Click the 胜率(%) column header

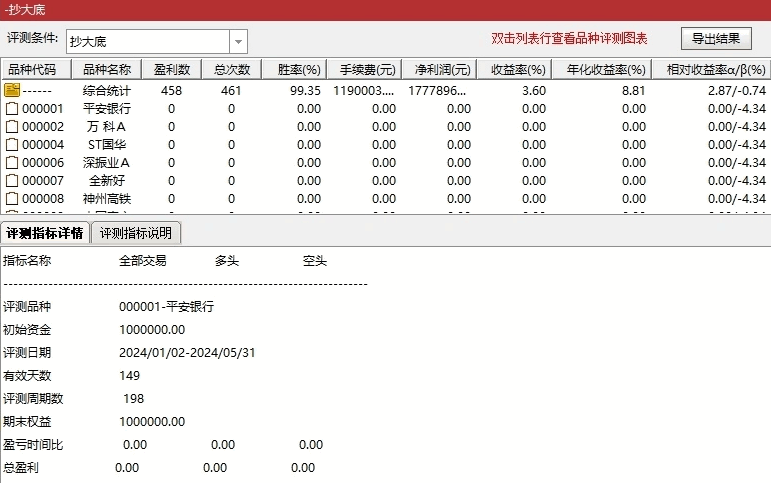click(x=294, y=69)
